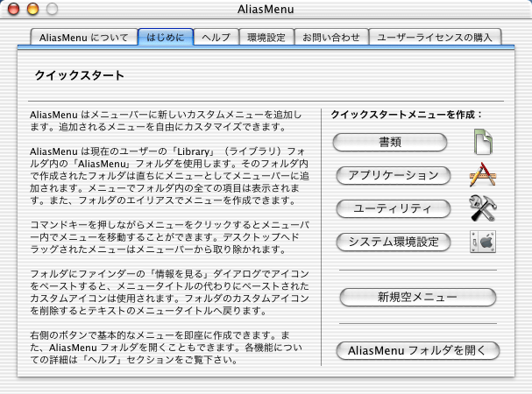Click the AliasMenu window title
This screenshot has width=532, height=394.
[x=266, y=9]
